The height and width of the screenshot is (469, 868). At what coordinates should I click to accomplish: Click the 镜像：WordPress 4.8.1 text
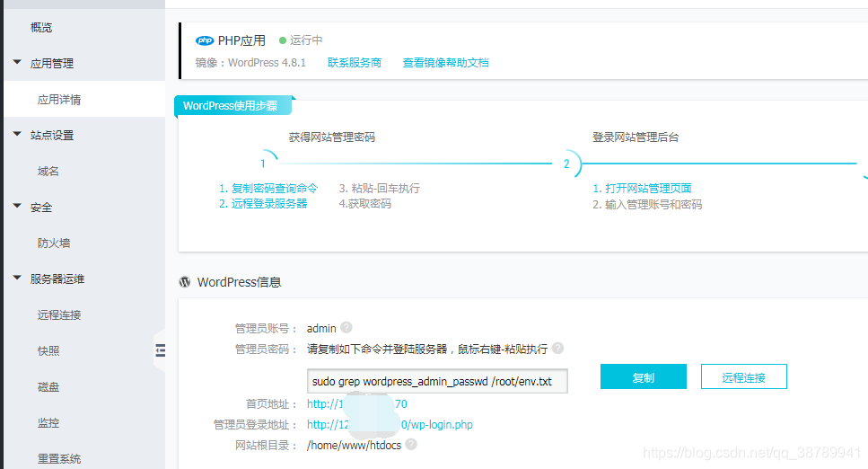click(250, 63)
